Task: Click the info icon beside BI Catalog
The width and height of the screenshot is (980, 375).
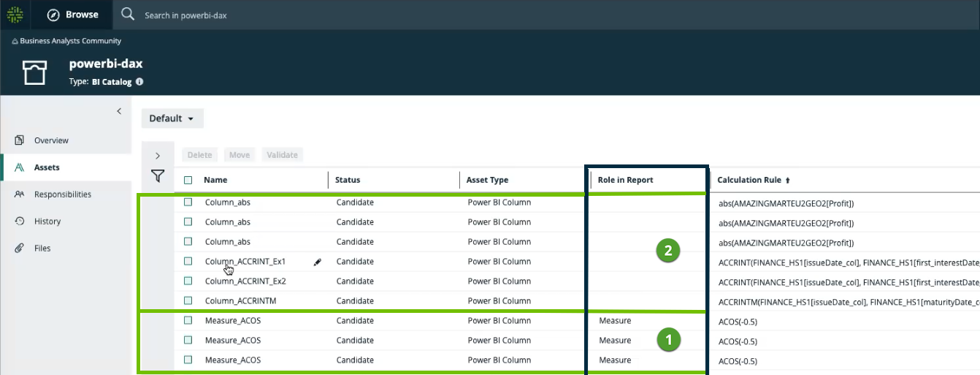Action: coord(139,83)
